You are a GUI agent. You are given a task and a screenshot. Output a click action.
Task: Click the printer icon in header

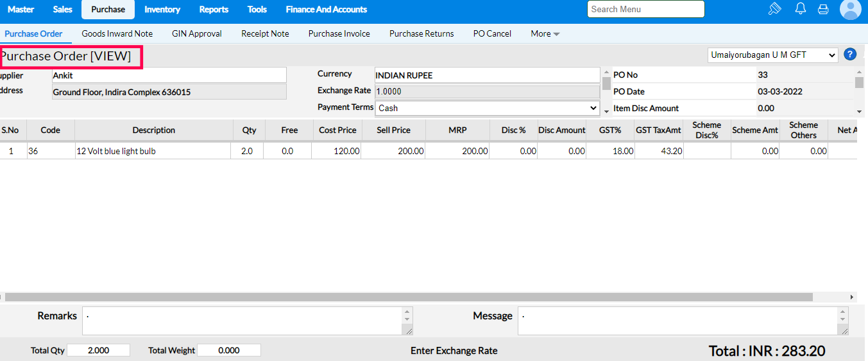click(823, 9)
